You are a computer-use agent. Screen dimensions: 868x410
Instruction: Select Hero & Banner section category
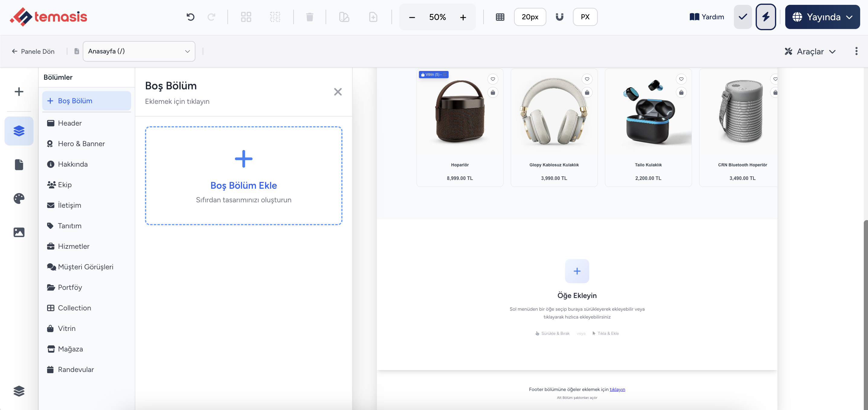(x=87, y=143)
